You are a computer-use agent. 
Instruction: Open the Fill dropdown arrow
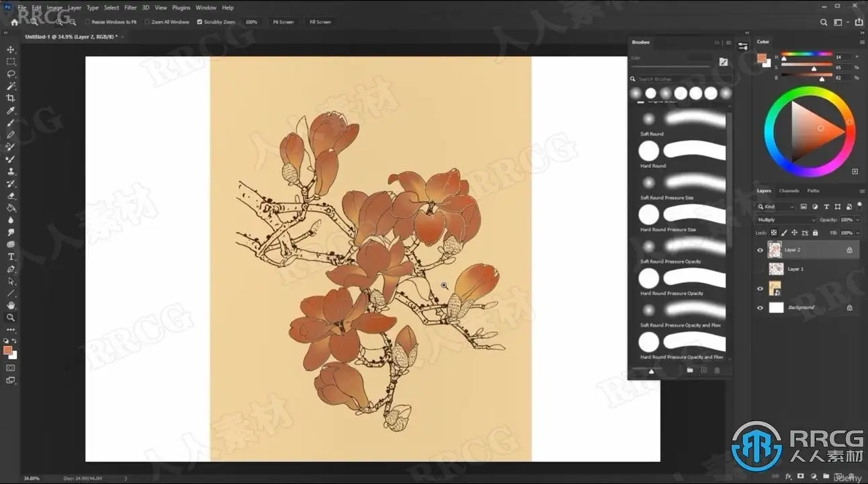[857, 233]
